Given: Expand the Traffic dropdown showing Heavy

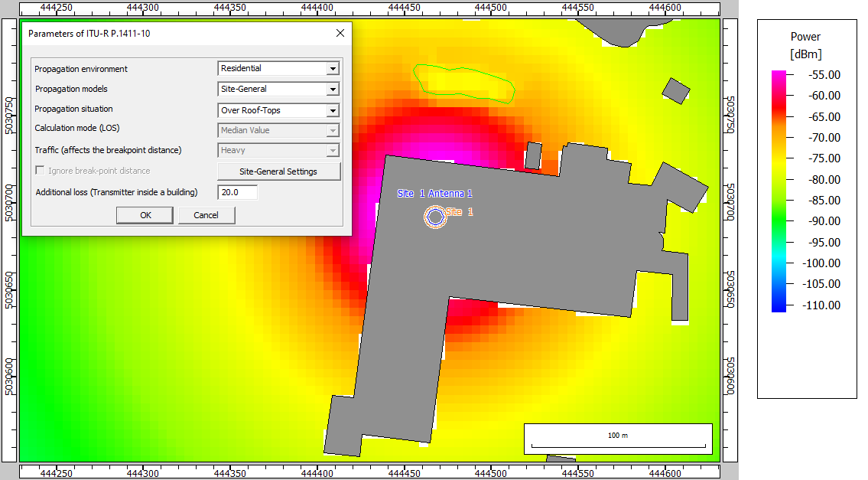Looking at the screenshot, I should pyautogui.click(x=332, y=151).
